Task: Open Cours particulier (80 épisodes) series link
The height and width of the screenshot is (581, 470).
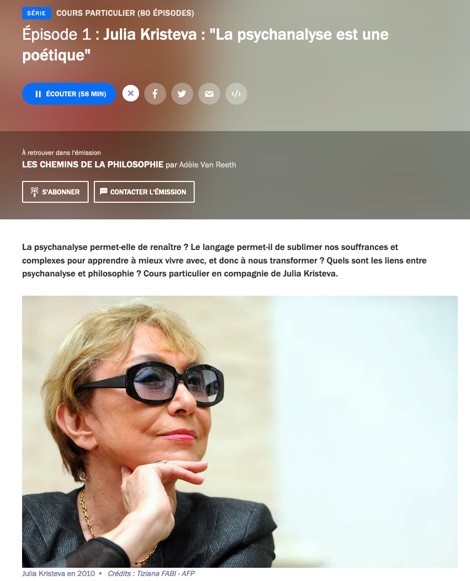Action: point(125,13)
